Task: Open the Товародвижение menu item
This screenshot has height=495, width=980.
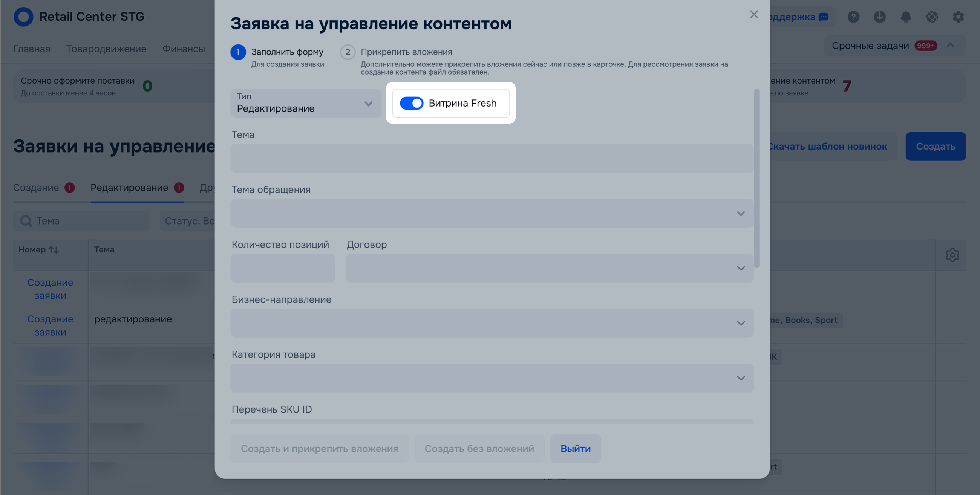Action: pos(106,49)
